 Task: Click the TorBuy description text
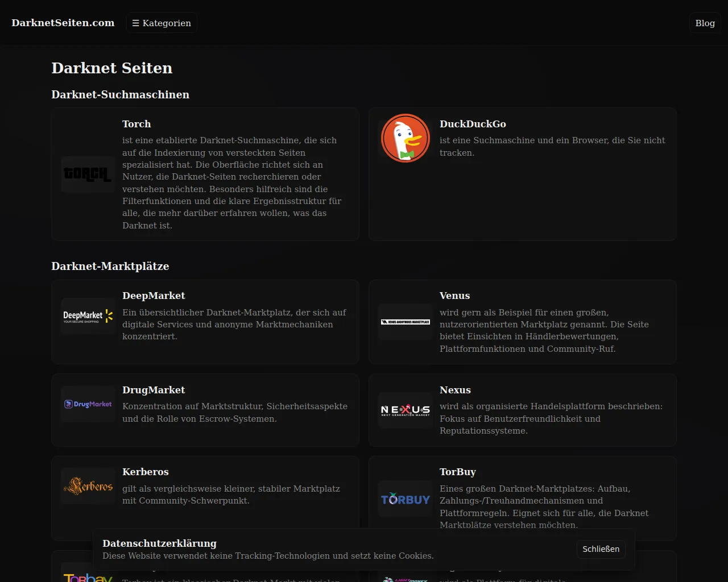(544, 507)
